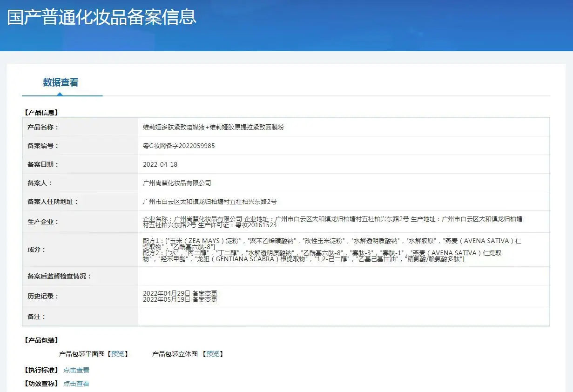Select the address value in 备案人住所地址 row
Image resolution: width=573 pixels, height=392 pixels.
[x=210, y=202]
